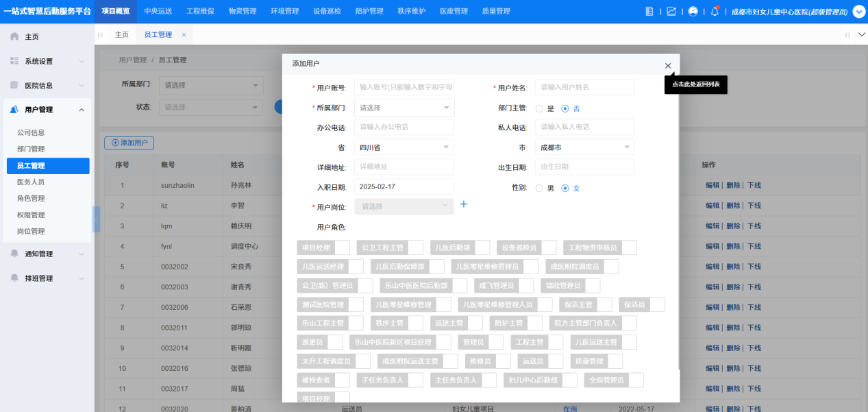Viewport: 868px width, 412px height.
Task: Click 编辑 in the sunzhaolin row
Action: [x=712, y=185]
